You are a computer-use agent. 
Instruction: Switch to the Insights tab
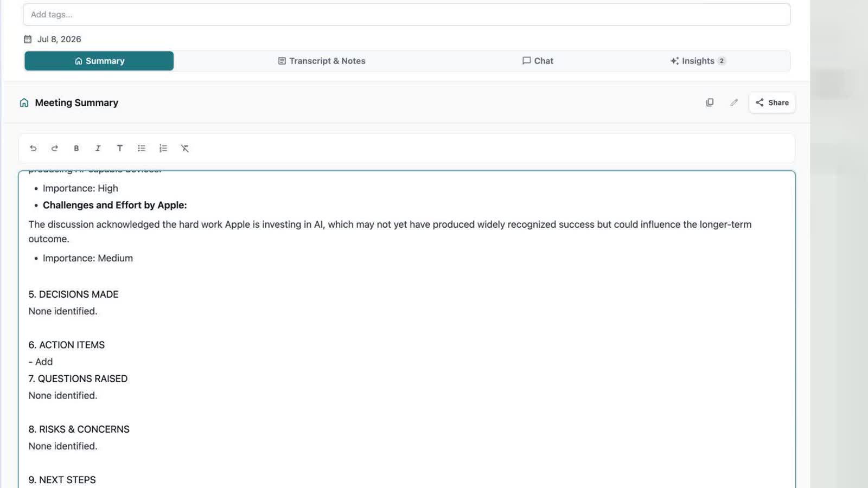tap(698, 61)
